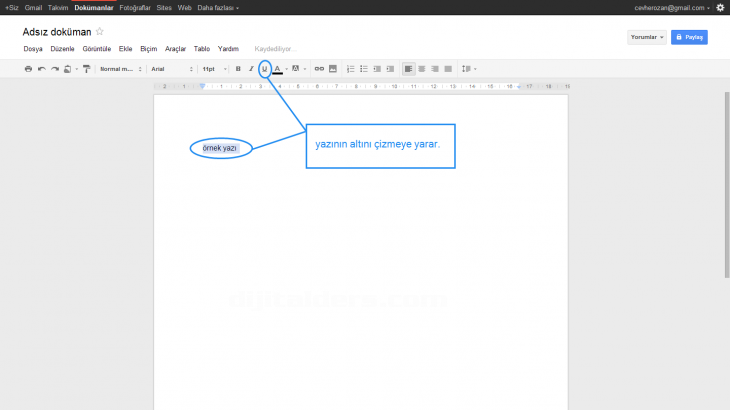Open settings gear in top right

point(720,7)
